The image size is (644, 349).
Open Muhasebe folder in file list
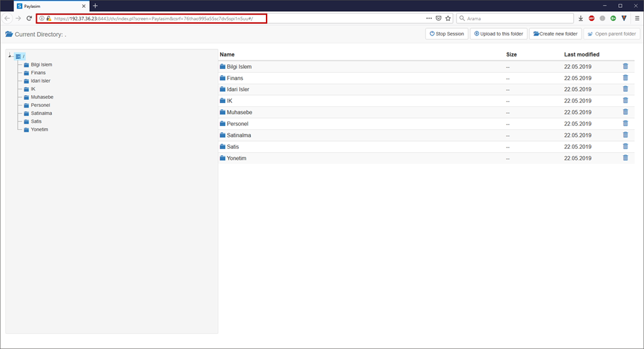tap(240, 112)
